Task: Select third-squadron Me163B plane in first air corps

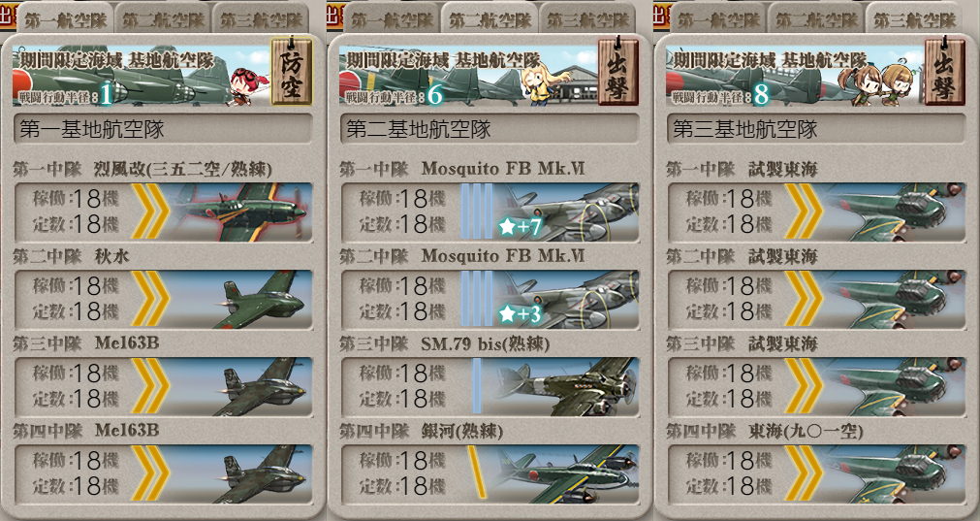Action: point(263,386)
